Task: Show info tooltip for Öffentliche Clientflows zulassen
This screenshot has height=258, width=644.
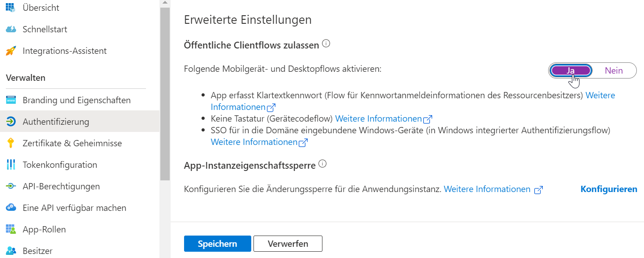Action: tap(326, 44)
